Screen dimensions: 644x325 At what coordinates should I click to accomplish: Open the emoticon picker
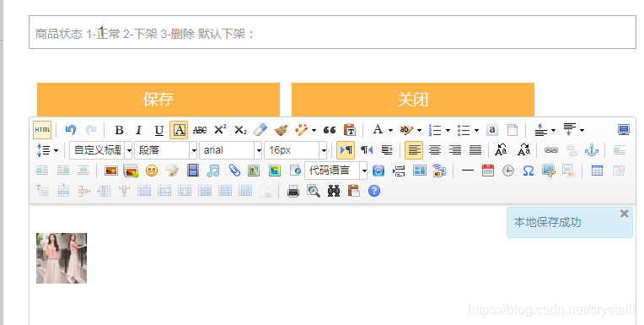(152, 171)
